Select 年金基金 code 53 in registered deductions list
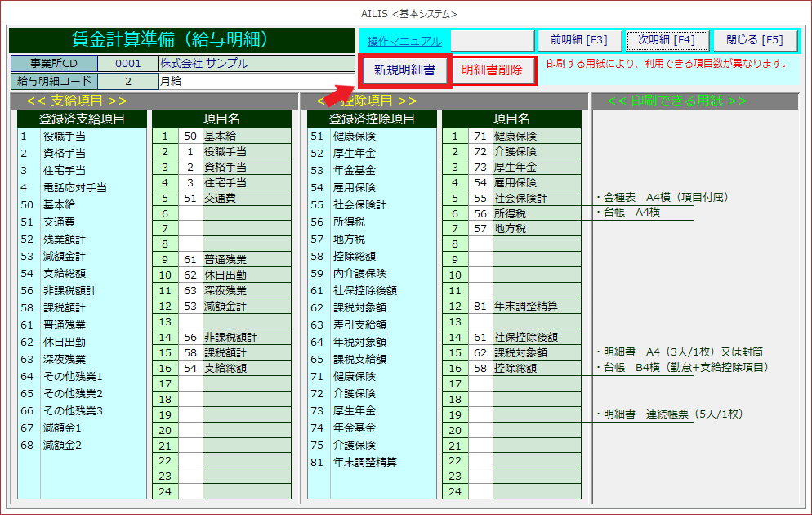The image size is (812, 515). click(x=355, y=170)
